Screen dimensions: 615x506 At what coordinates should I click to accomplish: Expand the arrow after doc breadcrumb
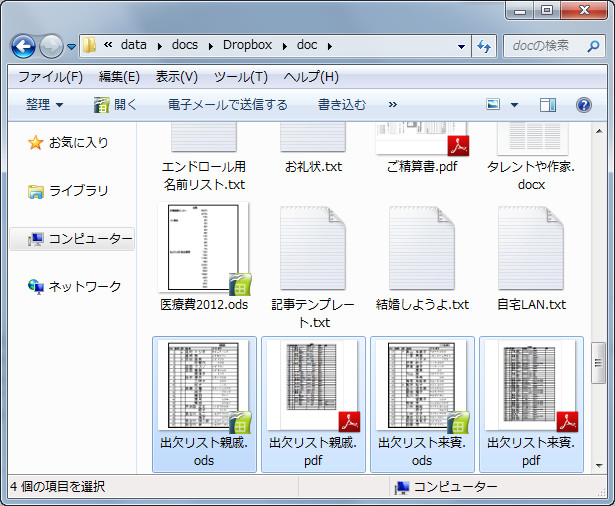point(329,46)
